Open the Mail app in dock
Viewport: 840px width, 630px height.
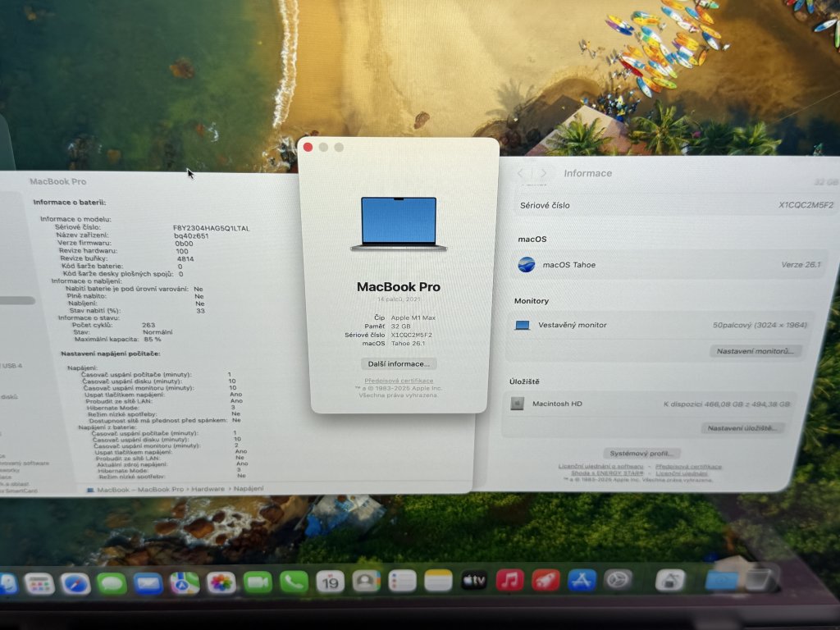pos(148,583)
